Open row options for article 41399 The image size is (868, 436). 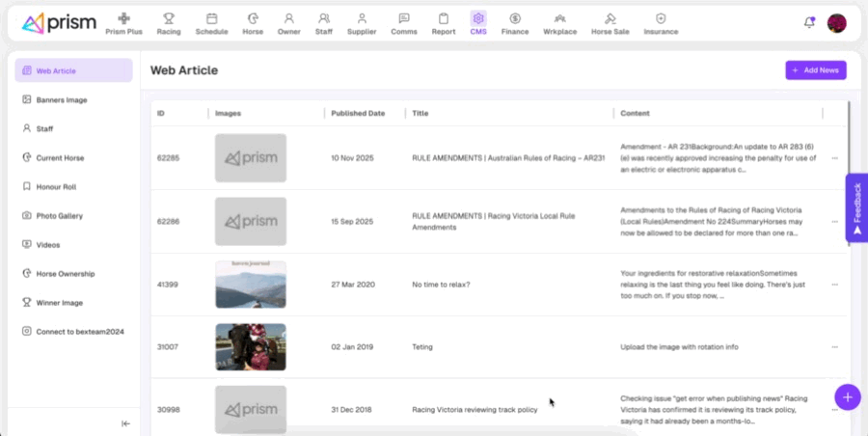click(x=834, y=285)
